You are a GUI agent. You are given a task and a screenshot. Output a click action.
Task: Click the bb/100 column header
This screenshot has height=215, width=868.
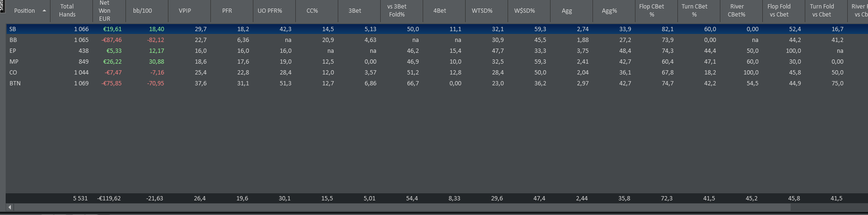pyautogui.click(x=142, y=10)
